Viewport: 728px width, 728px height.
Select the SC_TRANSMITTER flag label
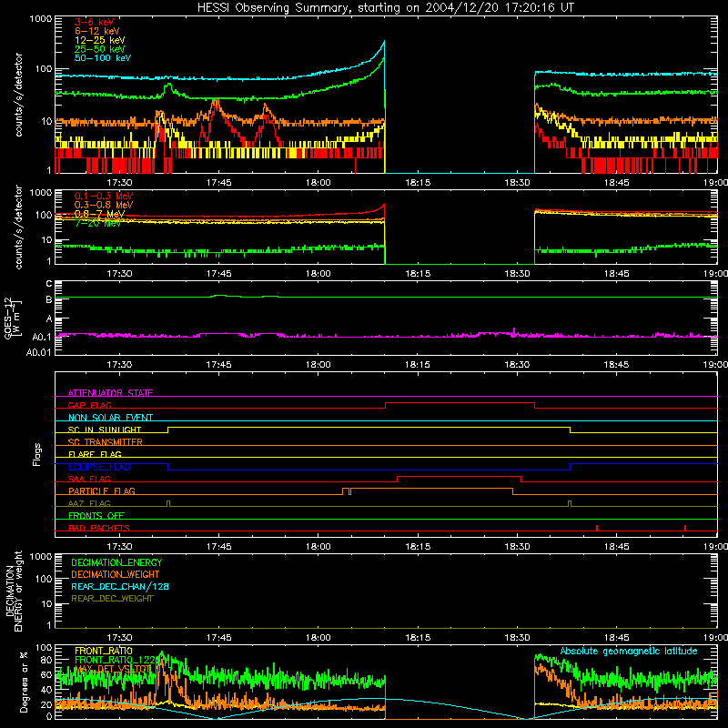(x=105, y=441)
